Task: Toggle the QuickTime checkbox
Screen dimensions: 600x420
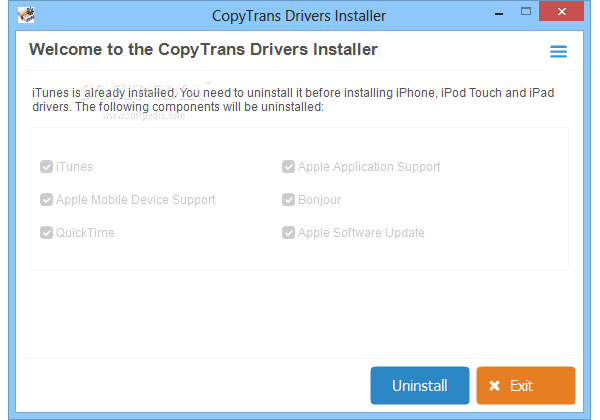Action: (x=46, y=233)
